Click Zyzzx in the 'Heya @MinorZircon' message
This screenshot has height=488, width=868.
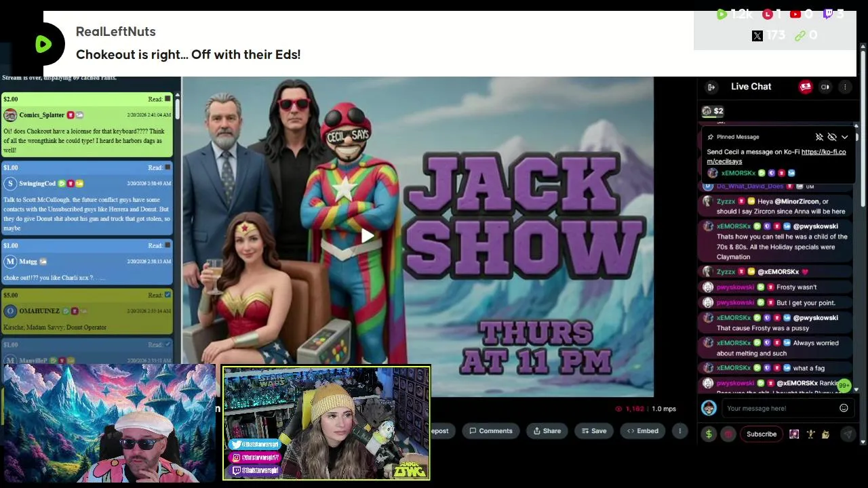pos(726,201)
